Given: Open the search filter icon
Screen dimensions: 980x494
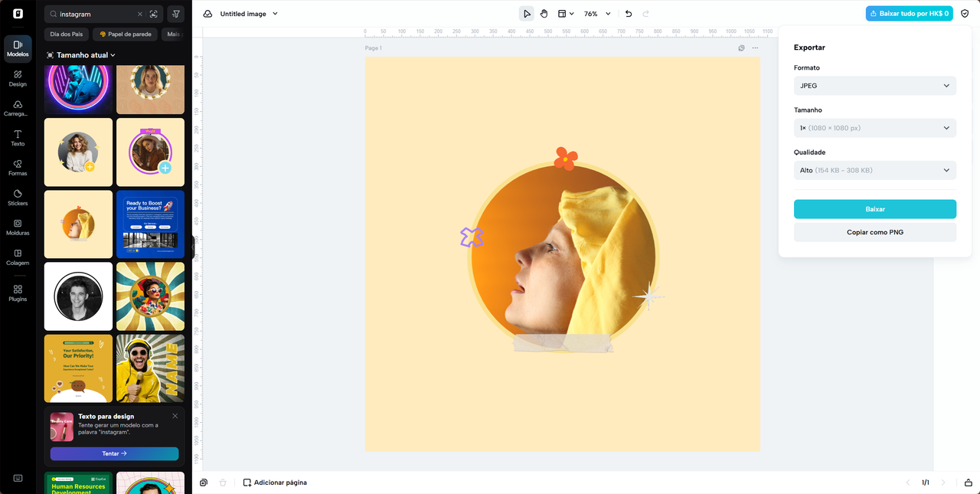Looking at the screenshot, I should coord(175,14).
